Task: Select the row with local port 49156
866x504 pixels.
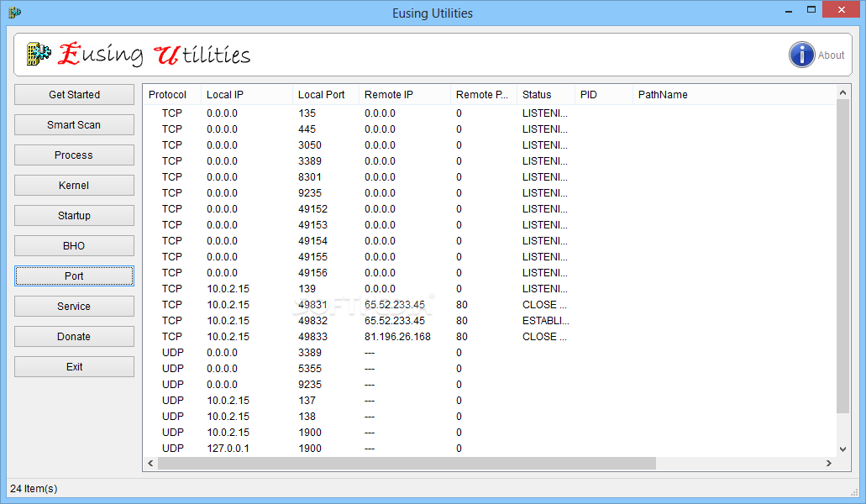Action: (490, 273)
